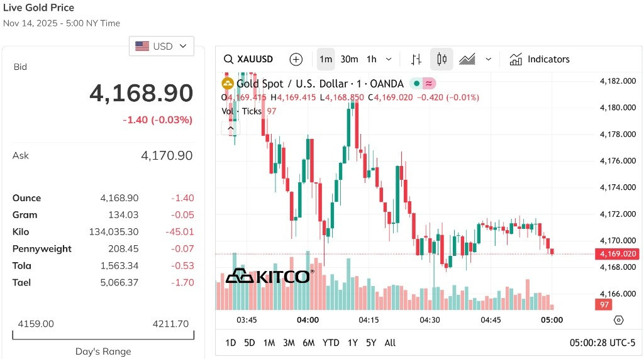Open the USD currency dropdown
644x359 pixels.
click(162, 46)
